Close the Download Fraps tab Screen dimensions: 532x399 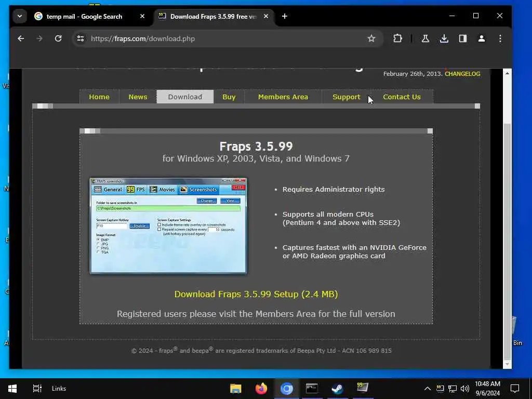click(266, 16)
